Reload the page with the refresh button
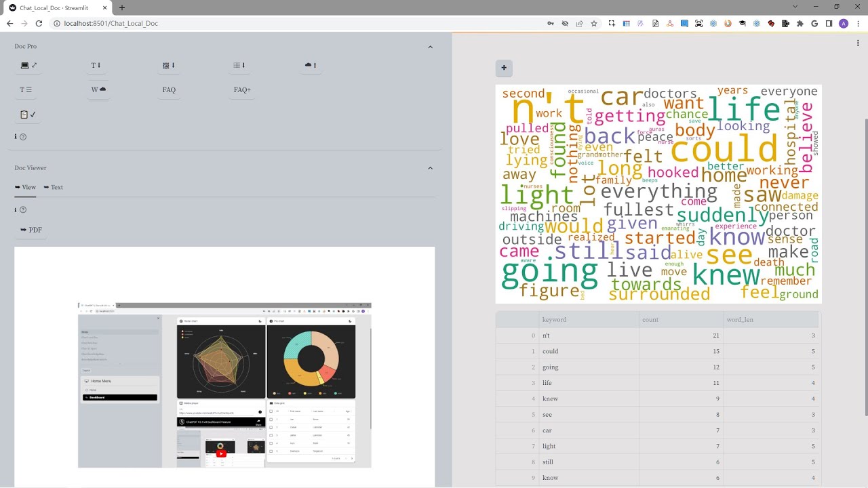Viewport: 868px width, 488px height. pyautogui.click(x=39, y=23)
